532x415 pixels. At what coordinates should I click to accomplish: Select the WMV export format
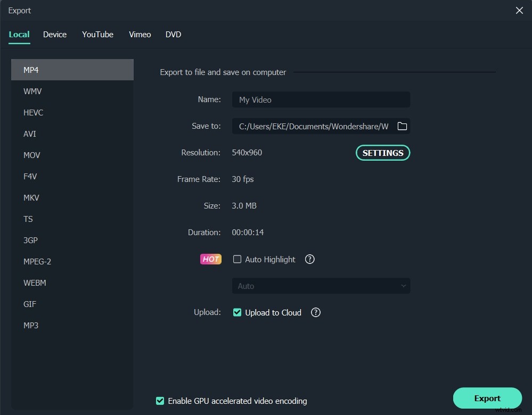tap(32, 91)
